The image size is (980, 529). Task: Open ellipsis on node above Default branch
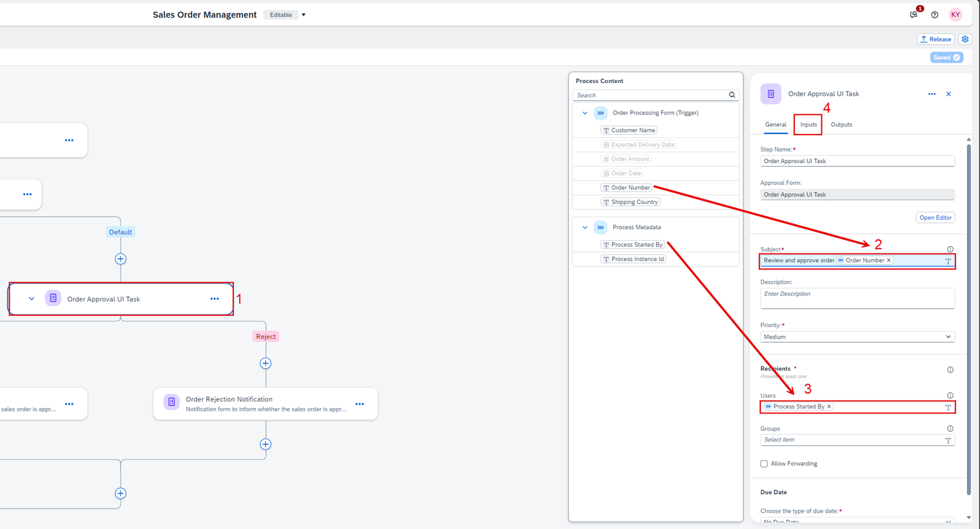(x=27, y=194)
